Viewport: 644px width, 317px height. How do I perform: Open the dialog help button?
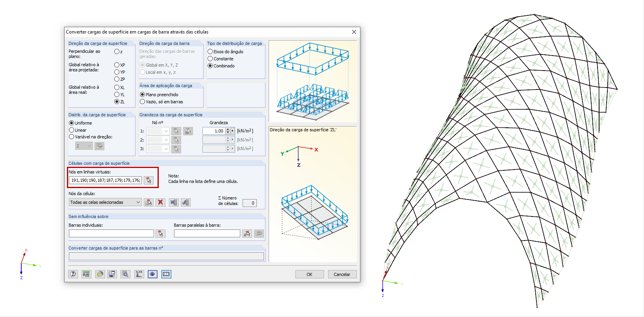[73, 274]
